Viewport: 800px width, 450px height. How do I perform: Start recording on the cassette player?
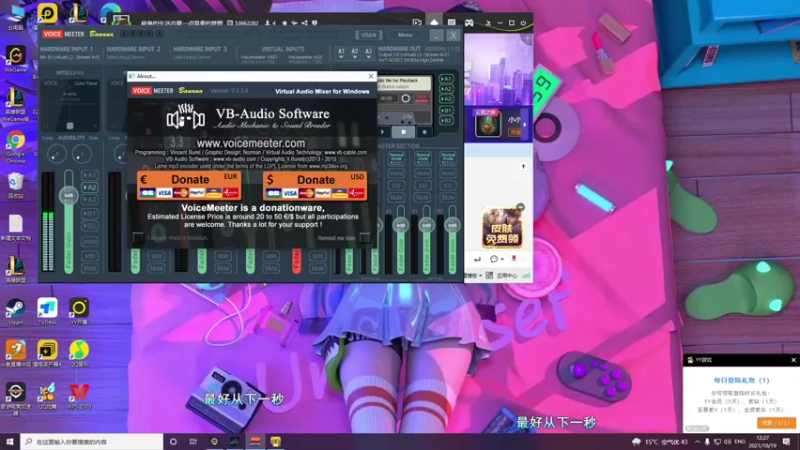point(424,132)
